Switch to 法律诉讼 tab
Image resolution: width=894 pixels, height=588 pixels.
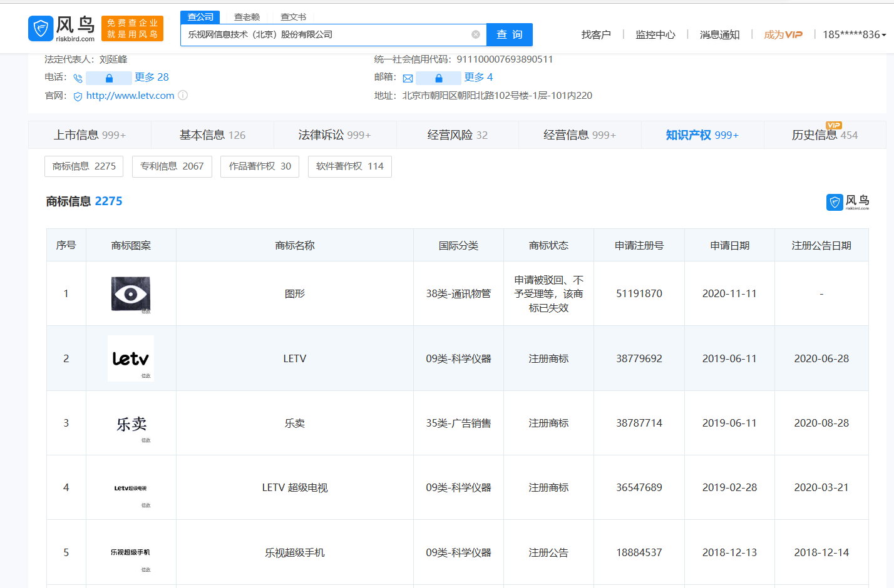[334, 135]
